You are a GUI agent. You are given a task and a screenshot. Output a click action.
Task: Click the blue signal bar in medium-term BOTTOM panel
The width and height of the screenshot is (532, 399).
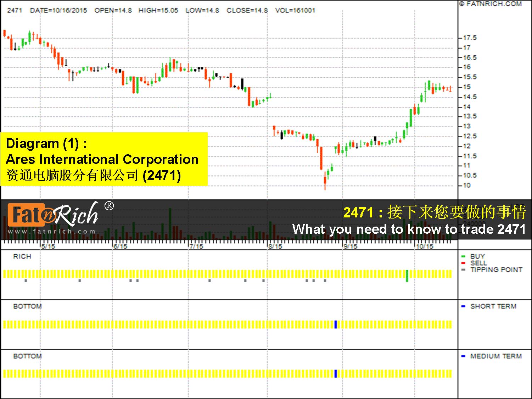336,373
